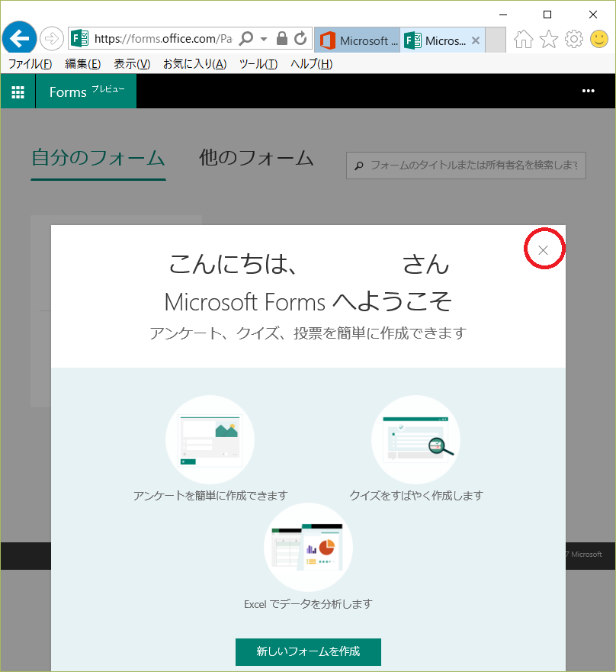The width and height of the screenshot is (616, 672).
Task: Open the ヘルプ(H) menu
Action: pyautogui.click(x=311, y=64)
